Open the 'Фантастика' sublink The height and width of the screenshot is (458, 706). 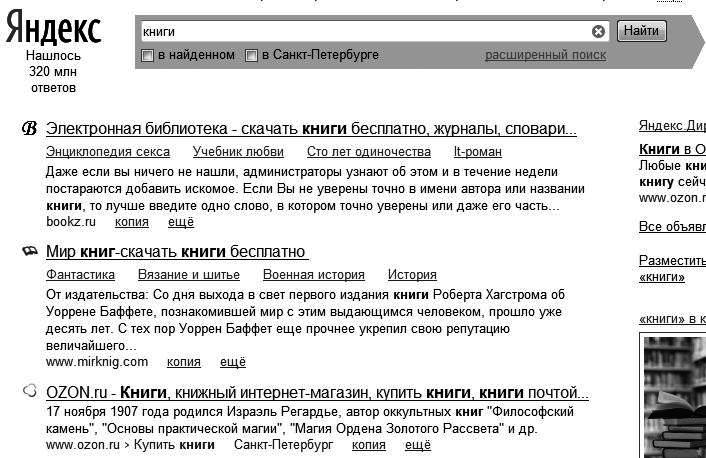[81, 275]
